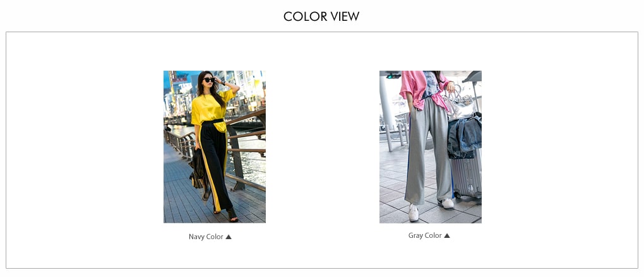Click the yellow side stripe on the navy pants
Screen dimensions: 644x277
tap(208, 172)
